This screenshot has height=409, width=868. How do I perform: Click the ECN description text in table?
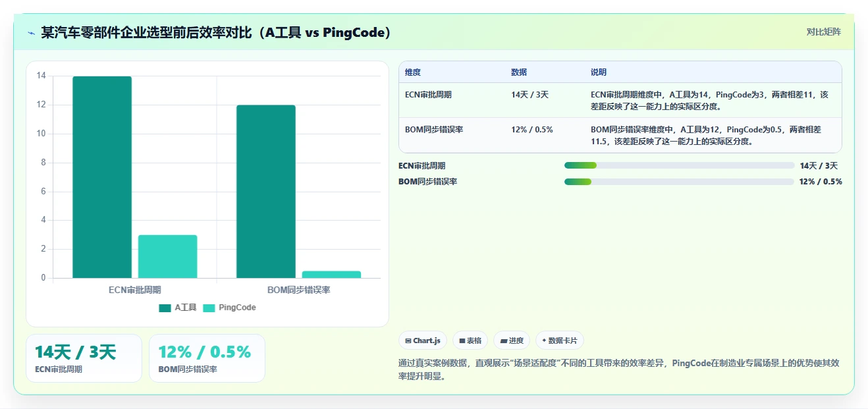(709, 100)
